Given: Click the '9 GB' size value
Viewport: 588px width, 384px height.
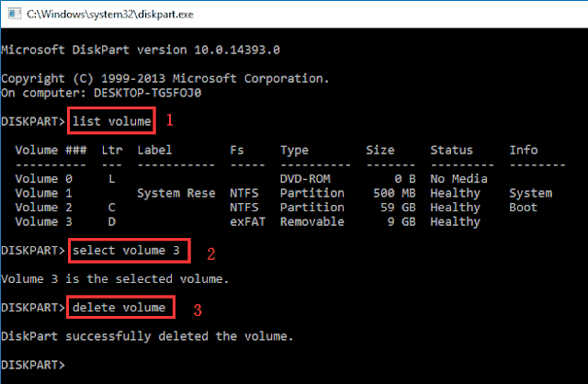Looking at the screenshot, I should tap(401, 221).
